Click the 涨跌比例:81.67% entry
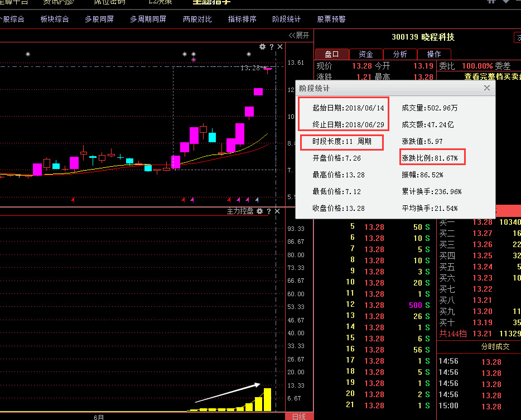Screen dimensions: 521x420 click(x=430, y=158)
